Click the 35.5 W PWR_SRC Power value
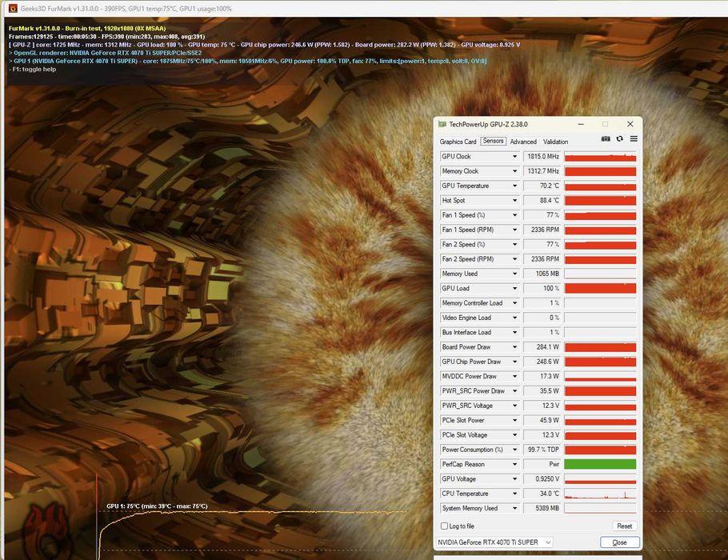 (542, 391)
